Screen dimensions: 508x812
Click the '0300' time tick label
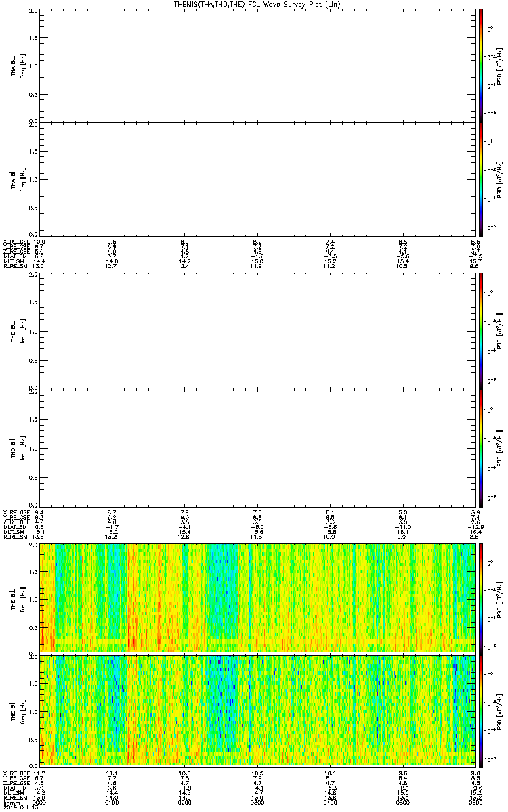[257, 801]
